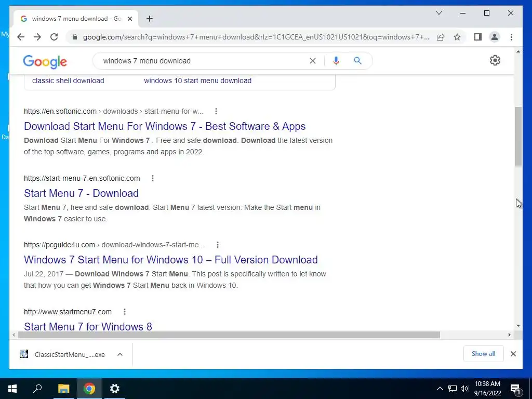Start voice search with the microphone icon
Viewport: 532px width, 399px height.
click(336, 61)
